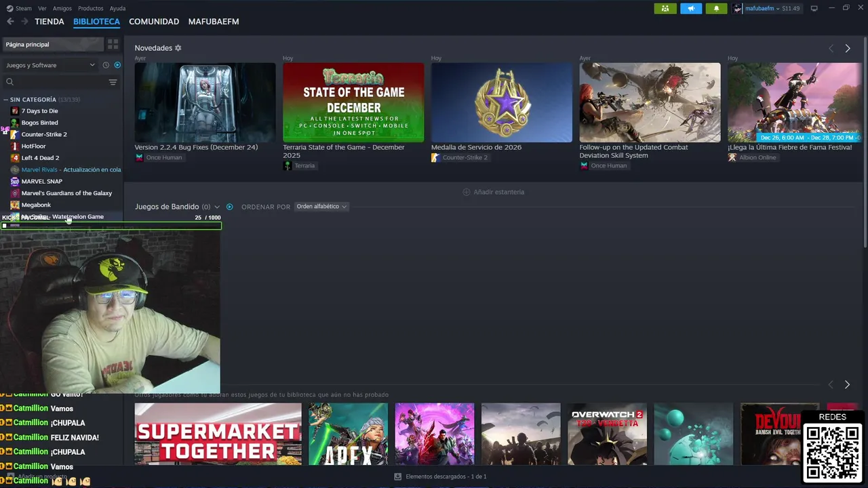Switch to the BIBLIOTECA tab
The image size is (868, 488).
tap(96, 22)
